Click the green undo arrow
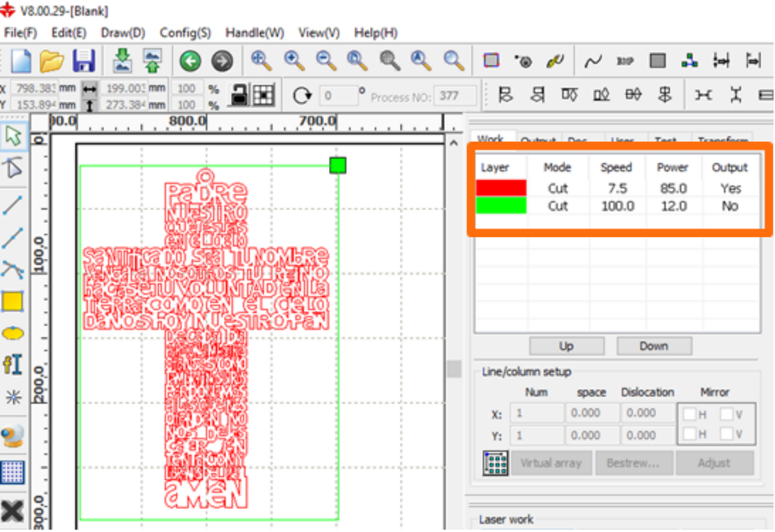 pos(190,60)
